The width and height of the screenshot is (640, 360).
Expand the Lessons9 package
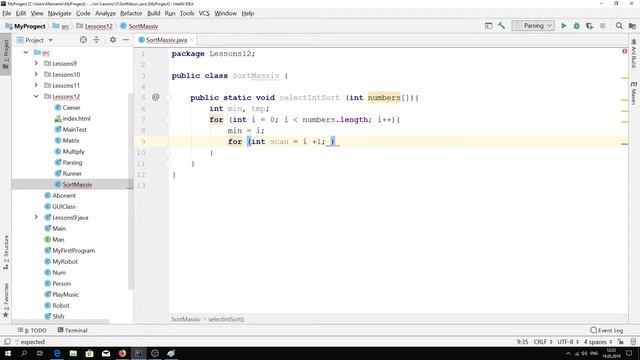pyautogui.click(x=36, y=63)
